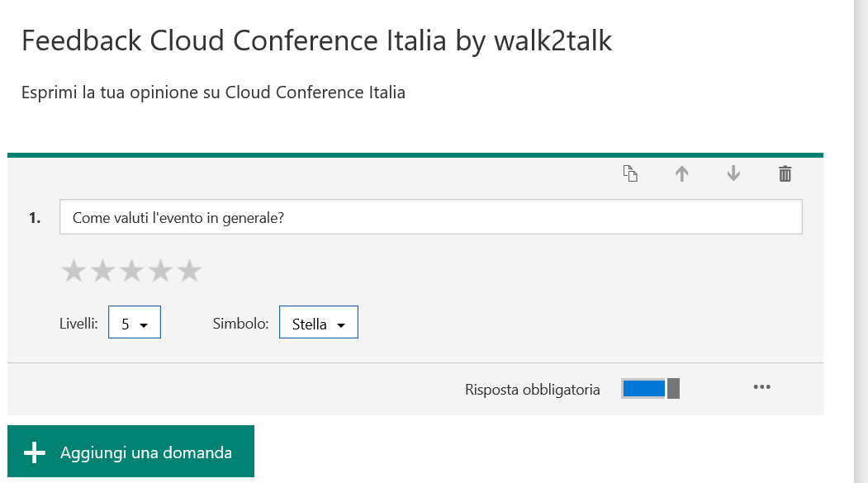Open the Livelli dropdown showing 5
Viewport: 868px width, 483px height.
pos(135,323)
